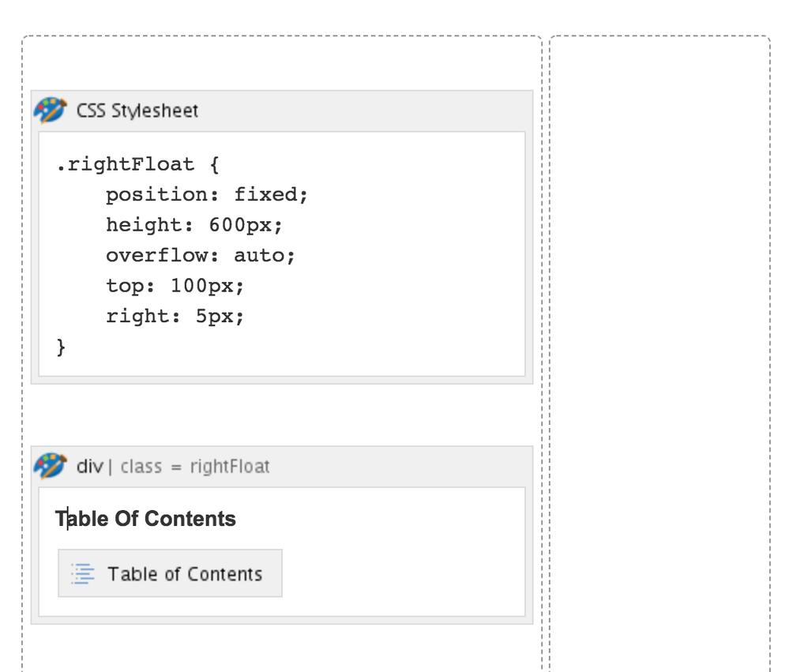Click empty space between the two macros
The image size is (789, 672).
(282, 415)
